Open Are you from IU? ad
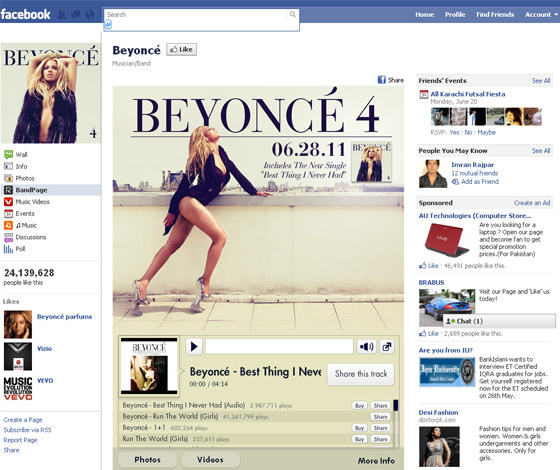Image resolution: width=560 pixels, height=470 pixels. [445, 350]
